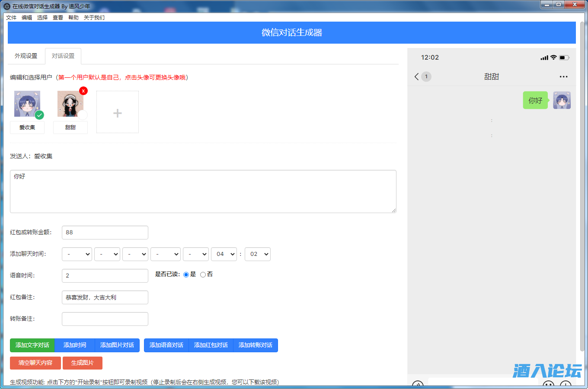Click the green selected checkmark on 爱收集
This screenshot has height=389, width=588.
click(x=39, y=115)
